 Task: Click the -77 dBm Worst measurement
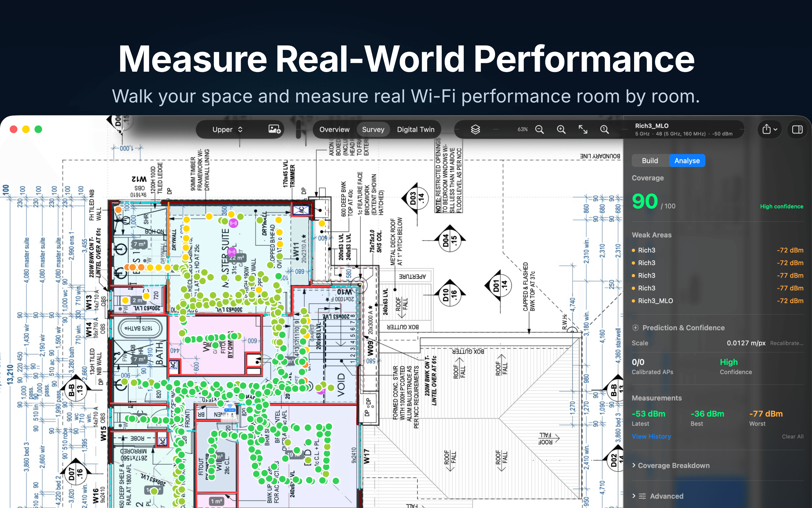tap(766, 414)
